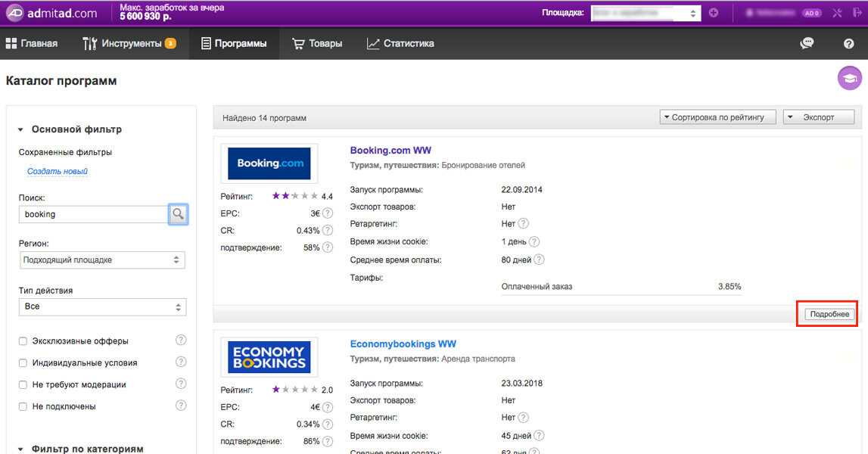Click the plus icon next to Площадка selector

pyautogui.click(x=714, y=13)
